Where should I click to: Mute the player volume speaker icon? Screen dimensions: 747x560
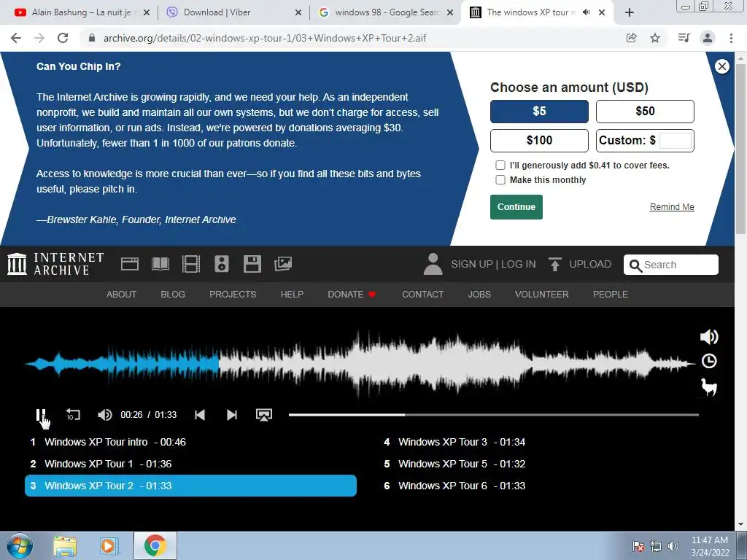(105, 415)
